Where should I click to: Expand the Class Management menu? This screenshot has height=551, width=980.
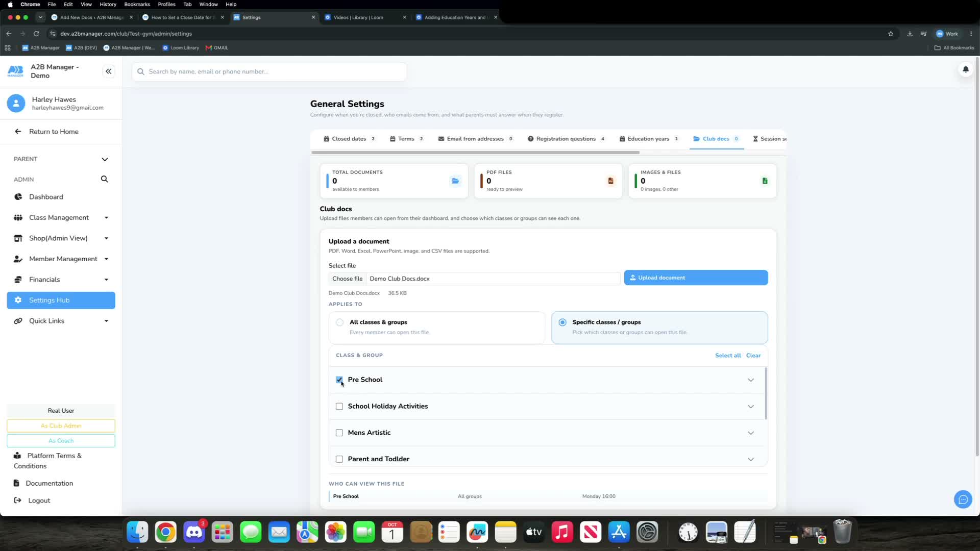tap(61, 218)
